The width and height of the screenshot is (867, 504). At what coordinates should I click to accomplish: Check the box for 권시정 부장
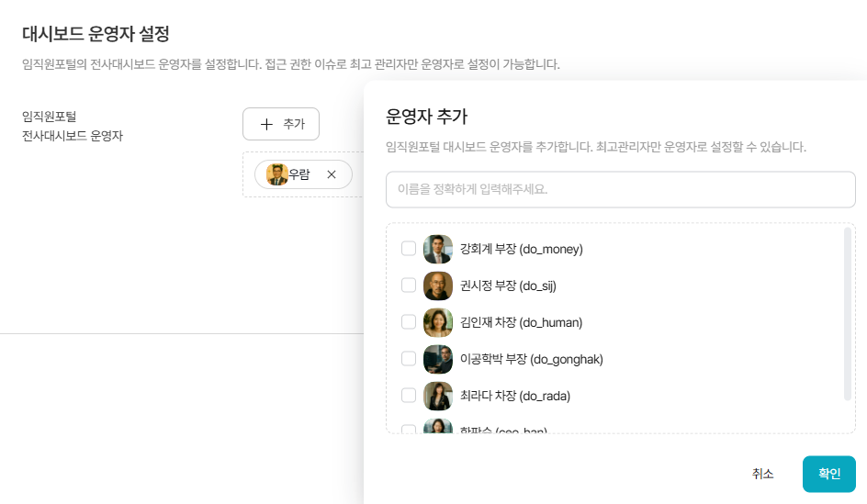[x=409, y=286]
